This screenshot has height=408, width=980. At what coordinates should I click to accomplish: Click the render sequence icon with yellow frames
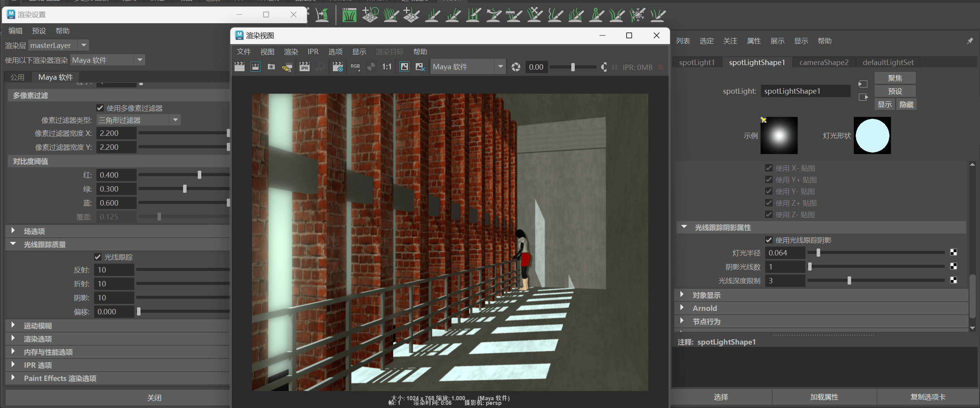[x=287, y=67]
